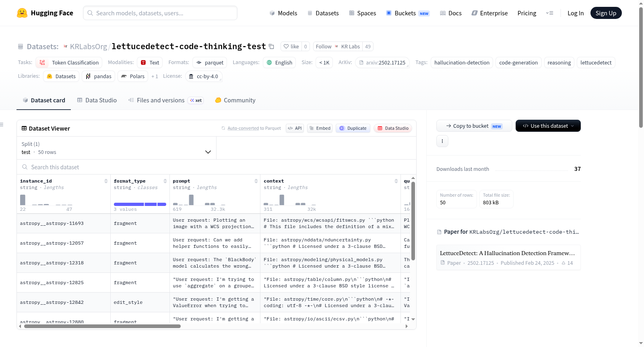Open the three-dot more options button

(x=442, y=141)
